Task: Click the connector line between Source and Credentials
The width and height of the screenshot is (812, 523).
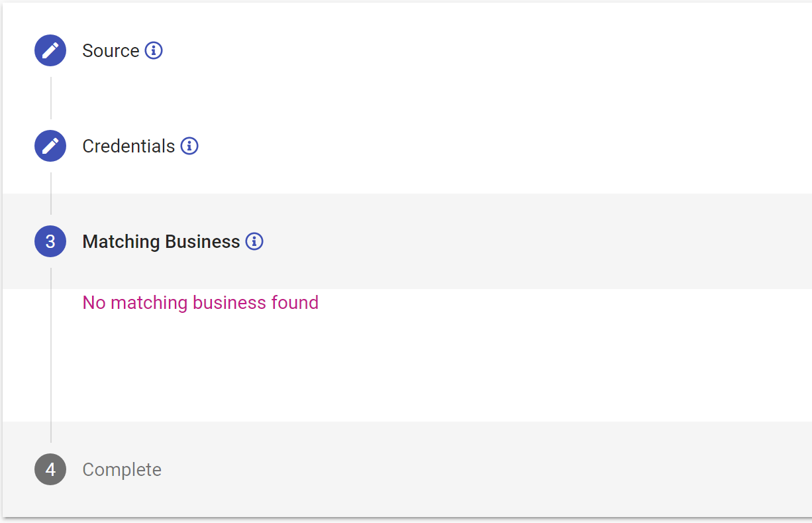Action: pyautogui.click(x=51, y=98)
